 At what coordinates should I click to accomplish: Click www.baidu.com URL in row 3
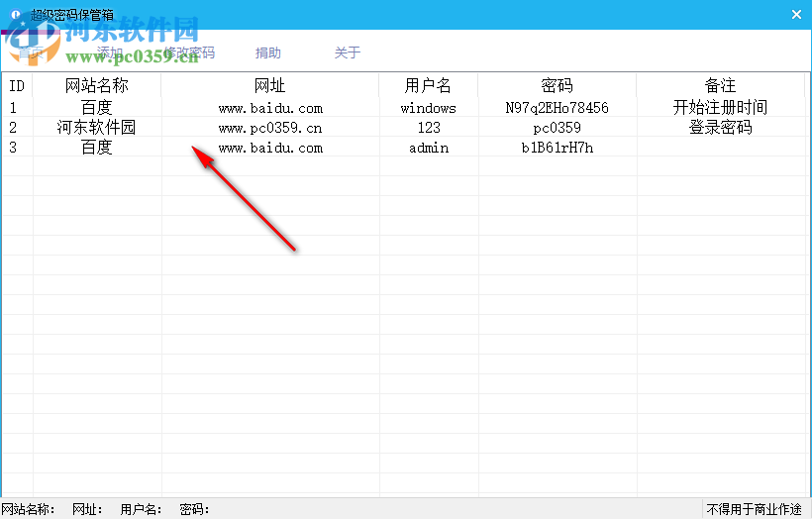[270, 149]
